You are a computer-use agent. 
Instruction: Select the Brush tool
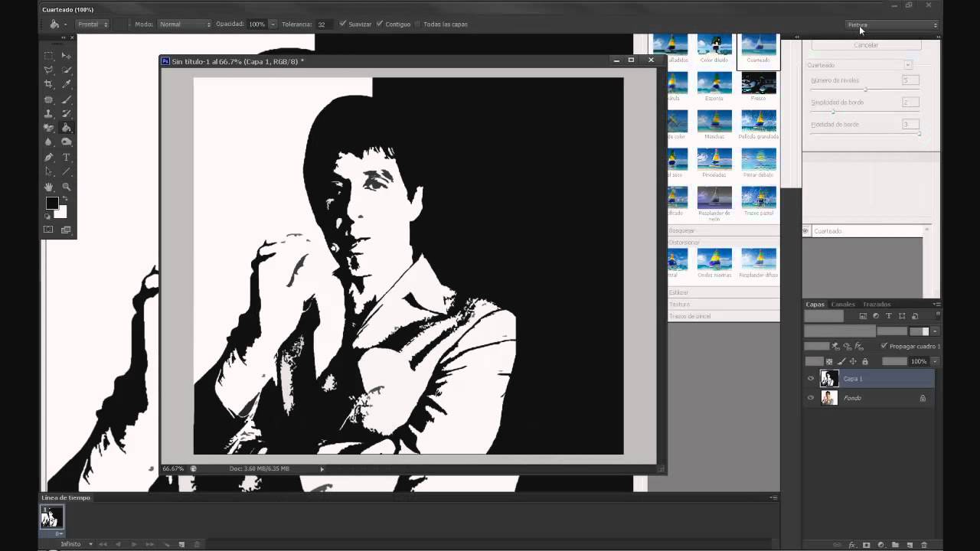[x=67, y=99]
